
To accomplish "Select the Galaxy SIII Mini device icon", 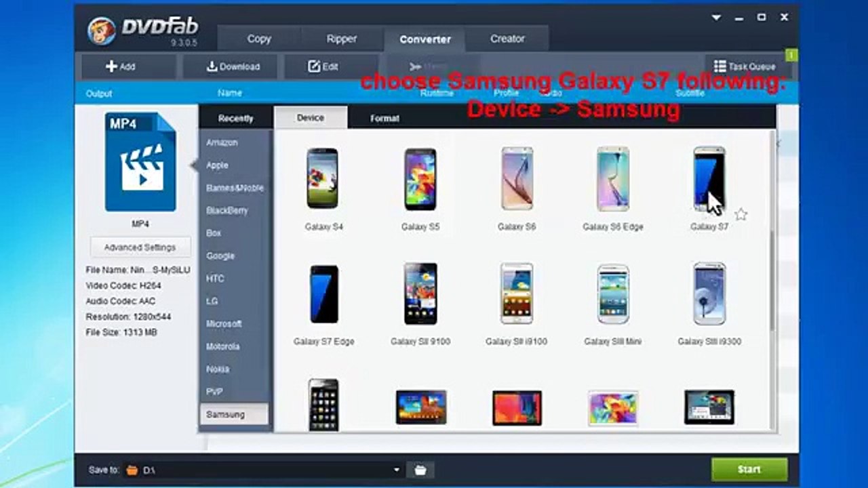I will coord(613,294).
